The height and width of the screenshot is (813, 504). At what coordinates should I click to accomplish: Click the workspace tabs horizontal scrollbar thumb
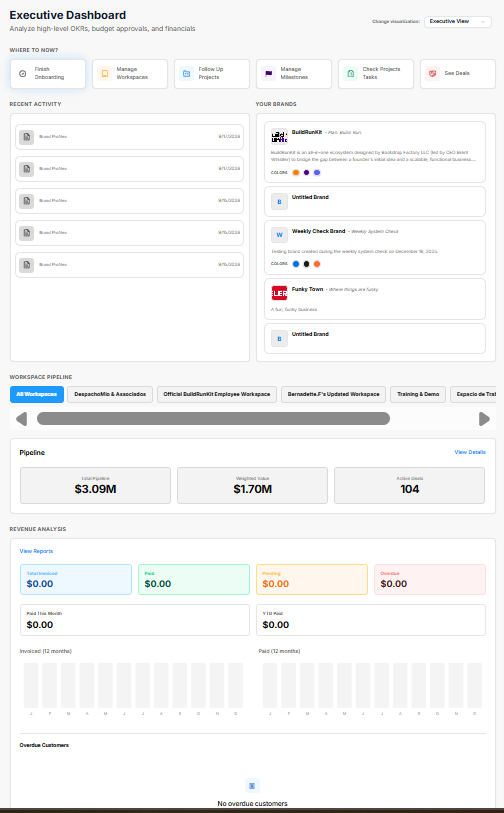pos(213,419)
